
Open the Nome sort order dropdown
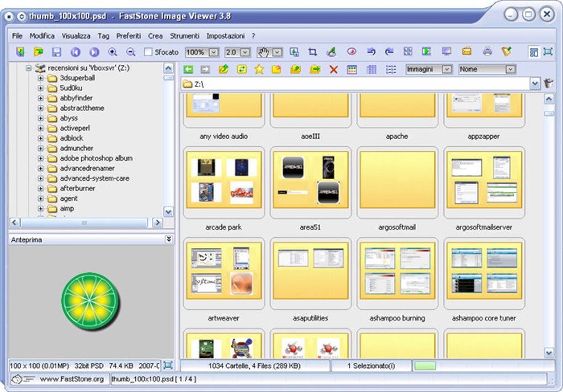pos(510,69)
